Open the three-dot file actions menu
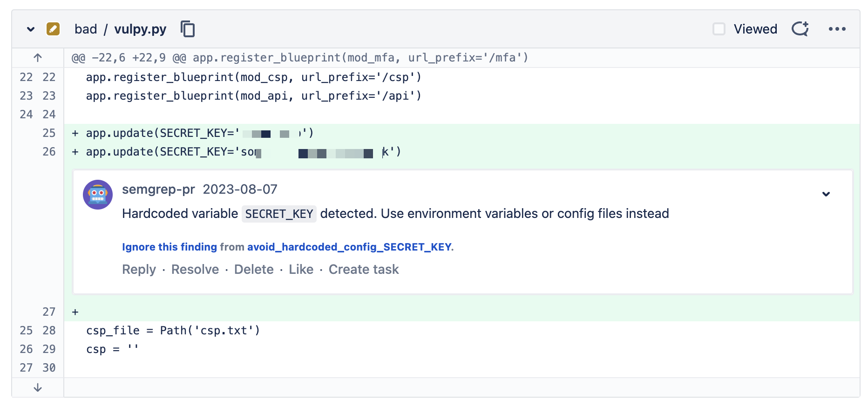This screenshot has height=407, width=868. 837,29
